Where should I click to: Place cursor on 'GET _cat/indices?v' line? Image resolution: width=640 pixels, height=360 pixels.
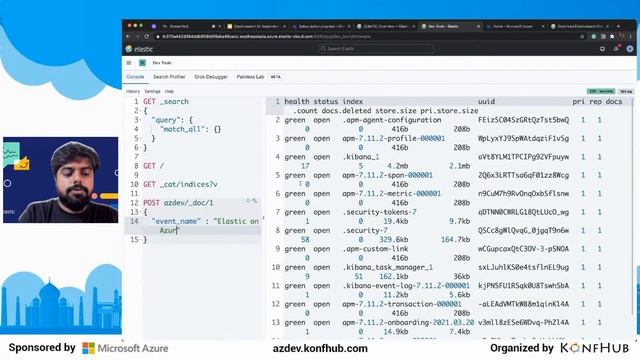coord(180,184)
